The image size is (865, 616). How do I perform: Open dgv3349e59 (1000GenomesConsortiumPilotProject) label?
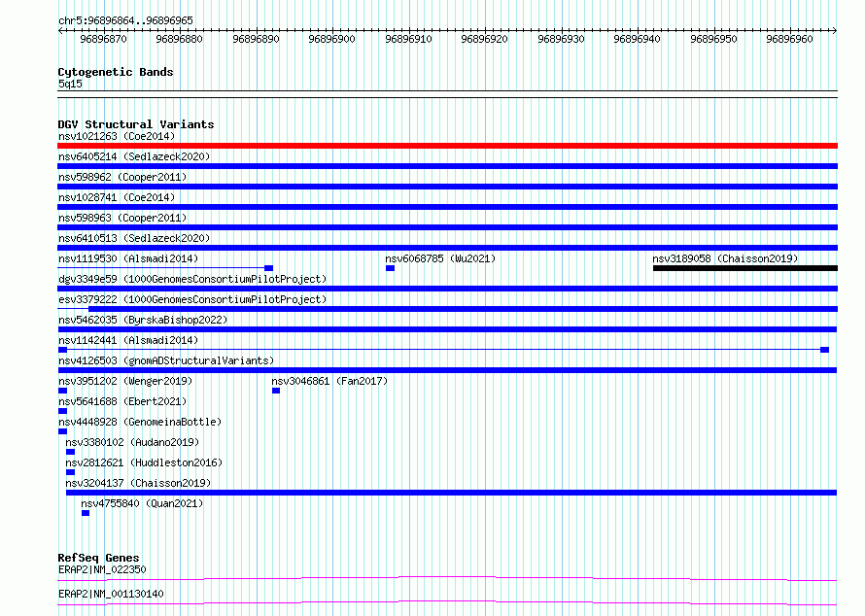click(192, 279)
